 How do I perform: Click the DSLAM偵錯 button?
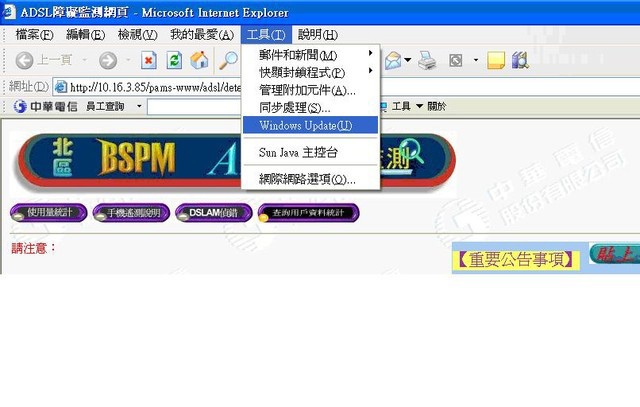point(213,213)
